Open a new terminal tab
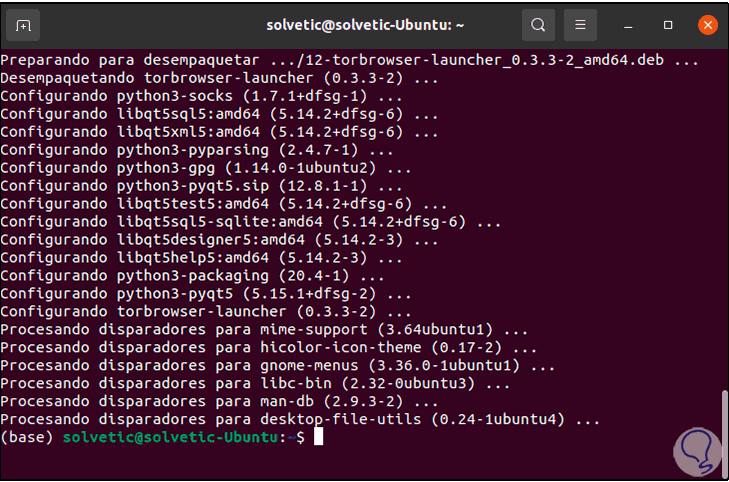This screenshot has height=482, width=729. pyautogui.click(x=24, y=25)
